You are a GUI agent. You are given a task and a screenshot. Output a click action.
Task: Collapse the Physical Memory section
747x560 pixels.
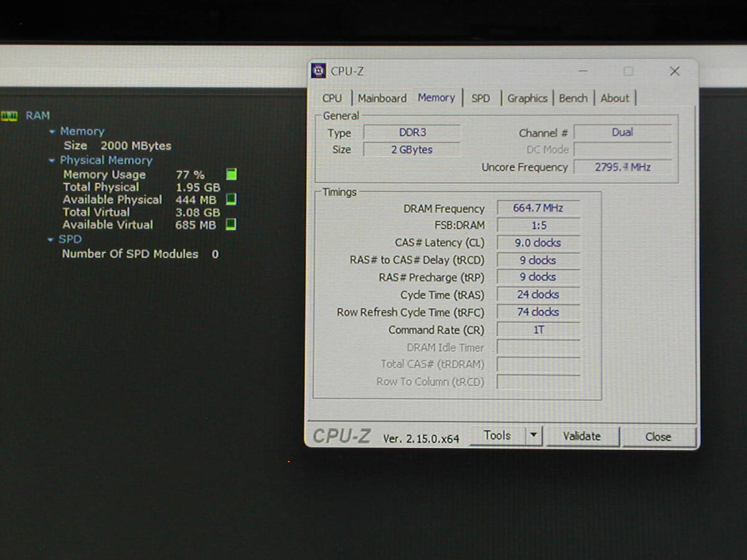pyautogui.click(x=52, y=161)
